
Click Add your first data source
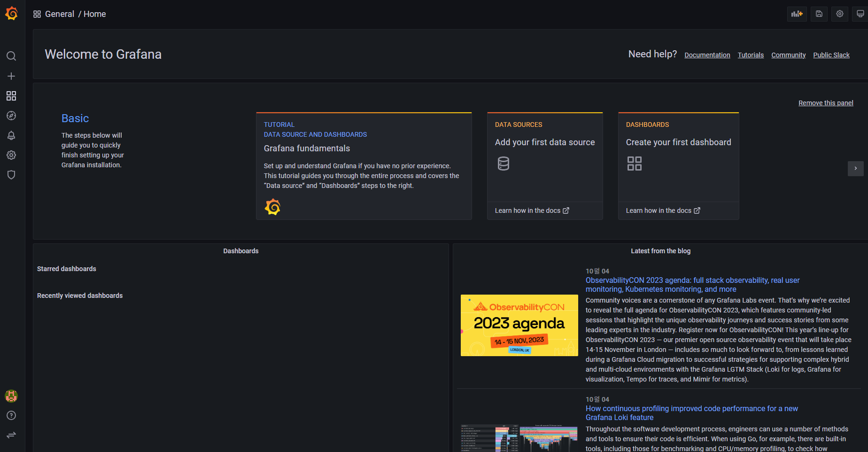545,142
